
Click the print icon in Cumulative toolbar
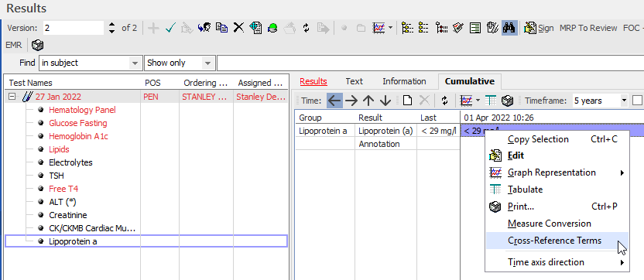(508, 101)
